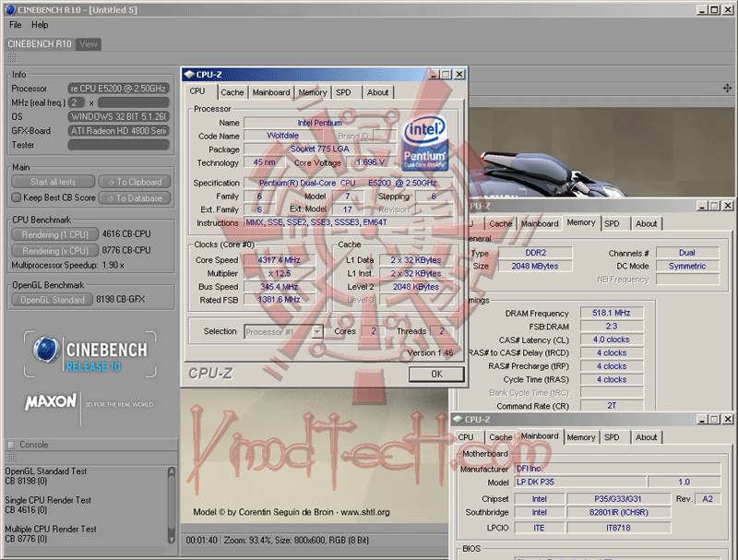This screenshot has width=738, height=560.
Task: Click the grip handle icon below the Cinebench tabs
Action: (12, 58)
